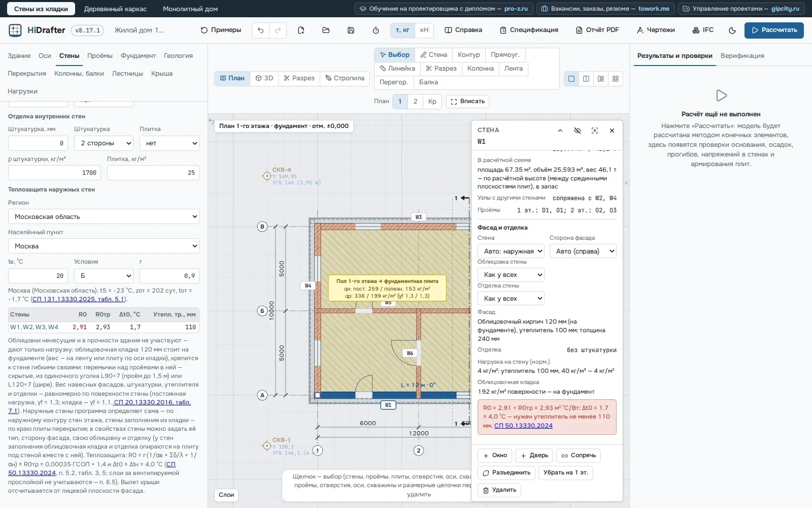Click the undo arrow icon
This screenshot has width=812, height=508.
click(x=260, y=30)
